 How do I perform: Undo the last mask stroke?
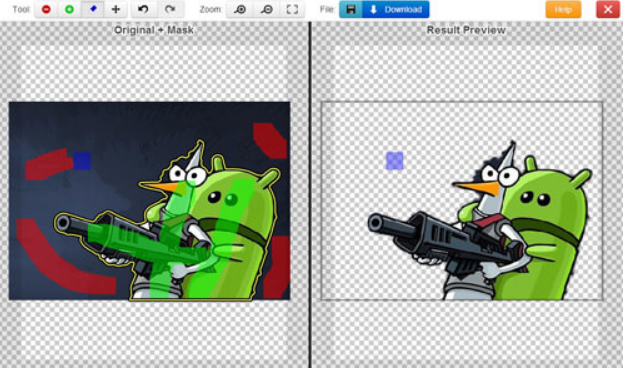click(143, 9)
